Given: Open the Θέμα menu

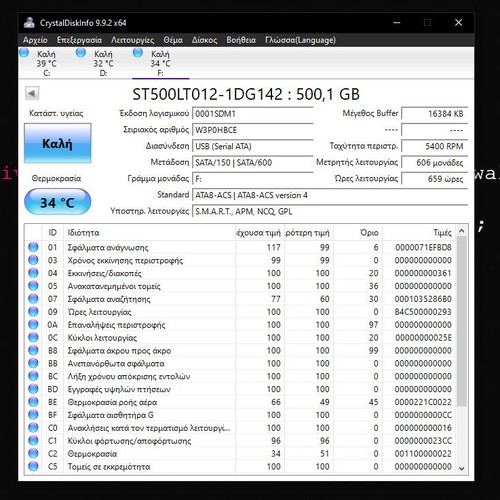Looking at the screenshot, I should [173, 40].
